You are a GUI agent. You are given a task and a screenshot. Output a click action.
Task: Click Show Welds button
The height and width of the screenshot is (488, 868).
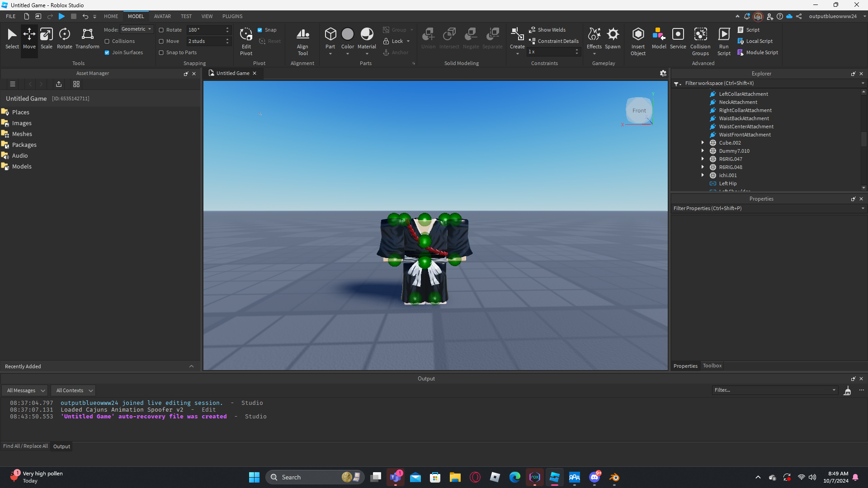click(x=547, y=30)
